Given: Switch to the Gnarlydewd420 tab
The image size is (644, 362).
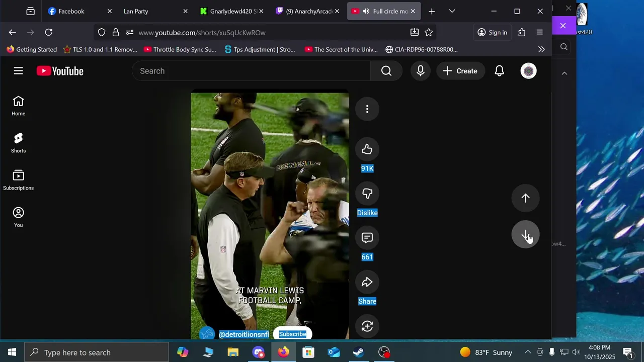Looking at the screenshot, I should tap(232, 11).
